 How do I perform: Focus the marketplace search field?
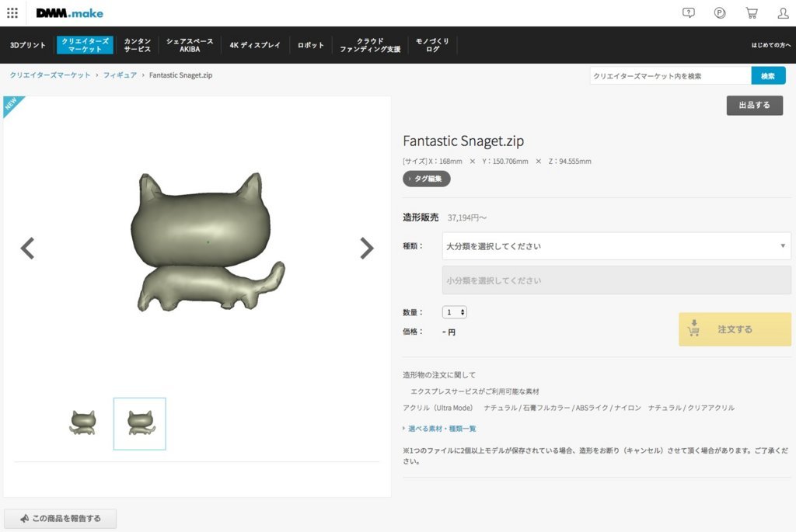(670, 75)
